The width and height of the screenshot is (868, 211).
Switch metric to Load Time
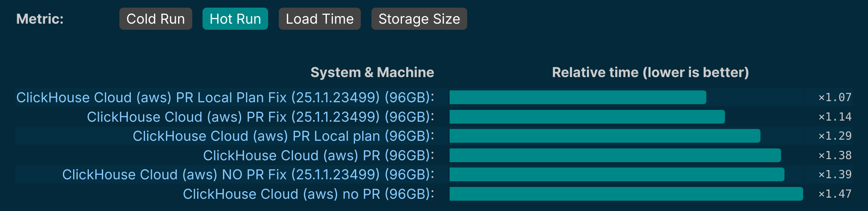(320, 19)
